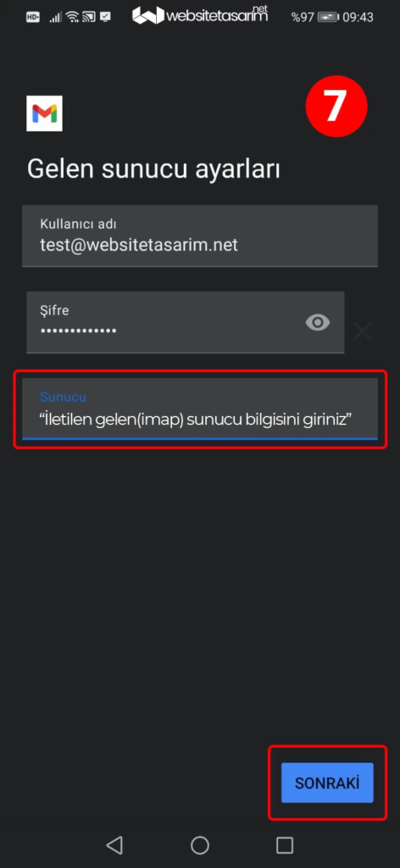This screenshot has width=400, height=868.
Task: Select the Sunucu server input field
Action: point(200,409)
